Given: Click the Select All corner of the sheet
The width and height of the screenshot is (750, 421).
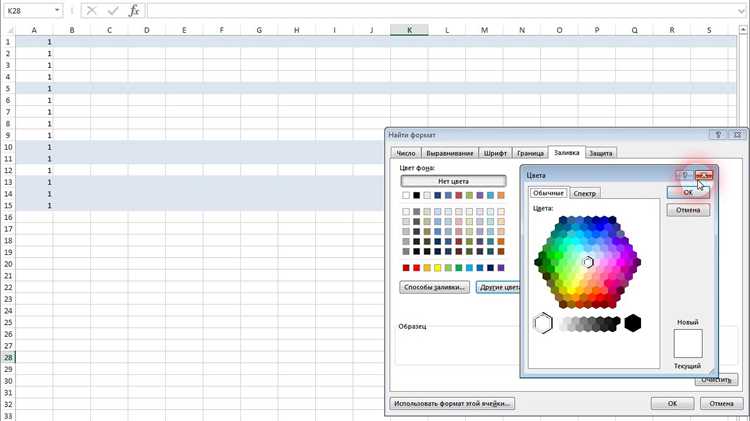Looking at the screenshot, I should click(x=8, y=30).
